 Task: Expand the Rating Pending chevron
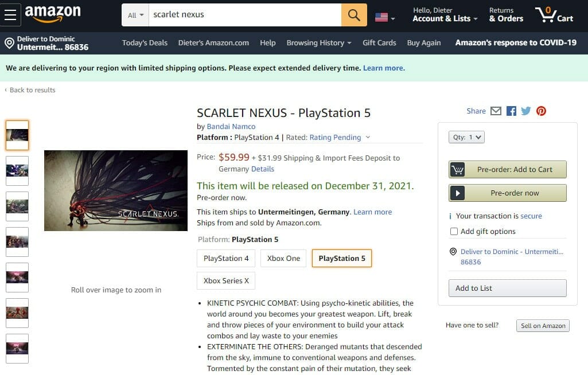click(x=368, y=137)
